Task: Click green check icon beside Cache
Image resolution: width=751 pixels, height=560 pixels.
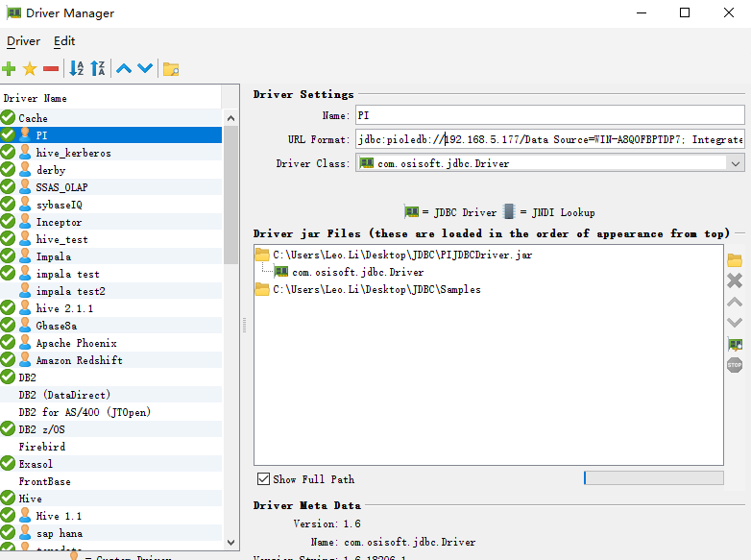Action: (8, 117)
